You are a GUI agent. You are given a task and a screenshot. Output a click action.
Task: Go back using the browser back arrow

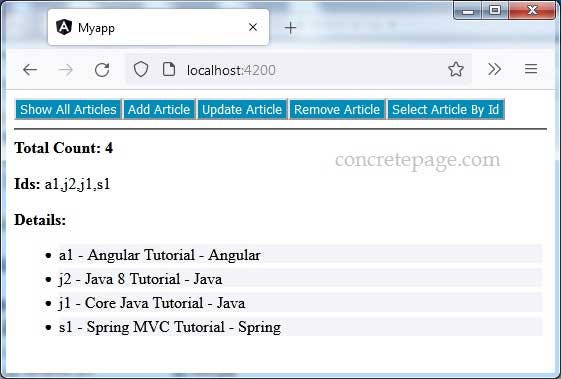[30, 69]
